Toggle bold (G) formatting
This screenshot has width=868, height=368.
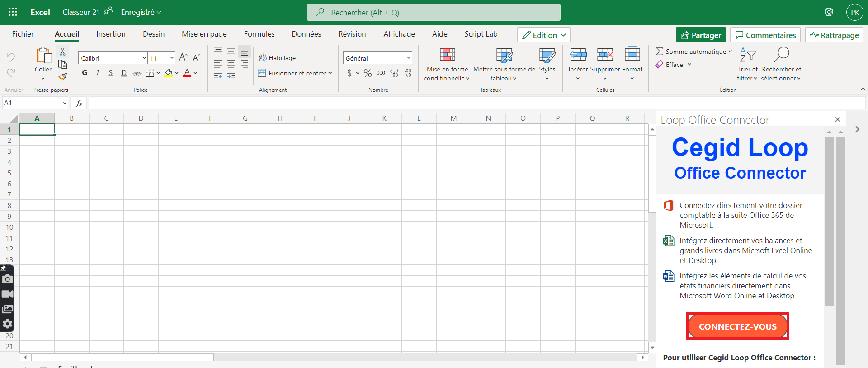[85, 73]
